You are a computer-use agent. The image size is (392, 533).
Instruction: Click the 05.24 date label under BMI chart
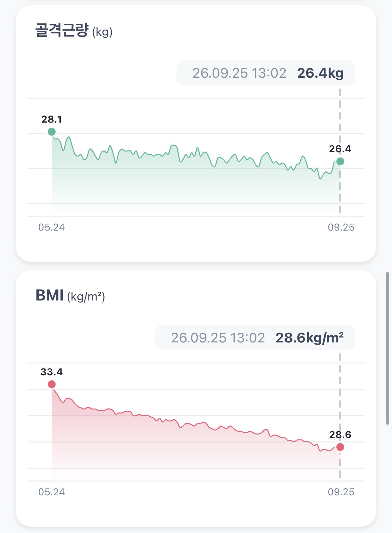point(52,492)
